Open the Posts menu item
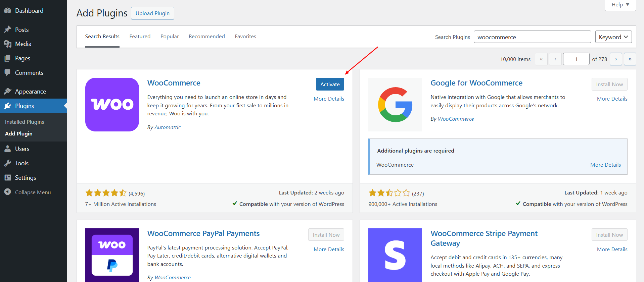Viewport: 644px width, 282px height. 34,30
